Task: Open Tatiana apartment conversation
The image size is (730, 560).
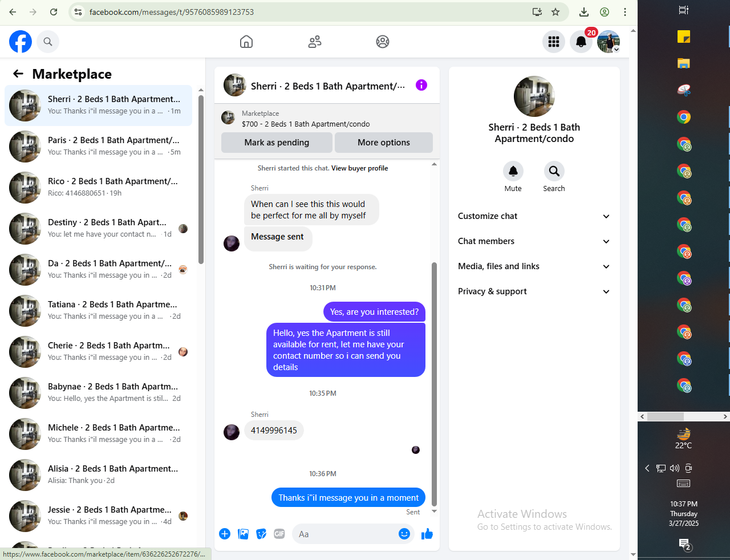Action: [98, 310]
